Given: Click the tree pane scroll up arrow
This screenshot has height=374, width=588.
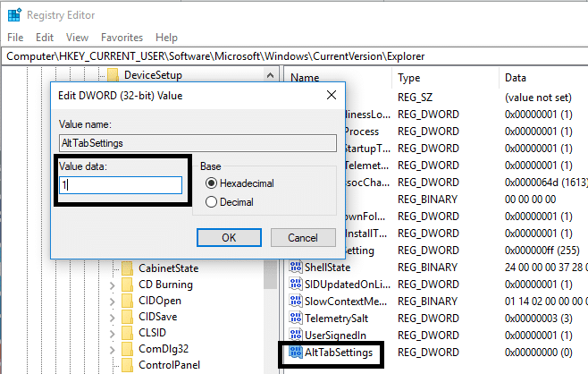Looking at the screenshot, I should click(272, 74).
